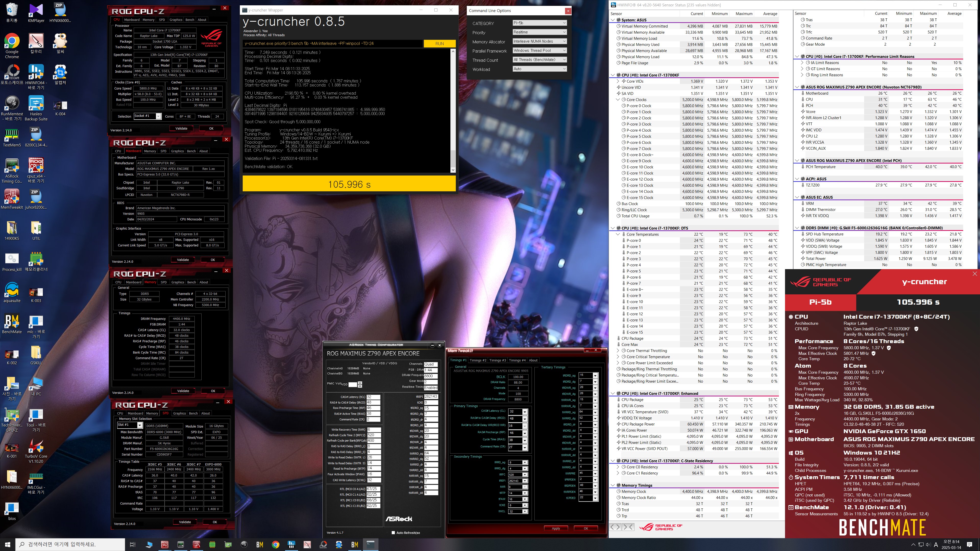
Task: Open the Process_kill desktop icon
Action: pos(12,262)
